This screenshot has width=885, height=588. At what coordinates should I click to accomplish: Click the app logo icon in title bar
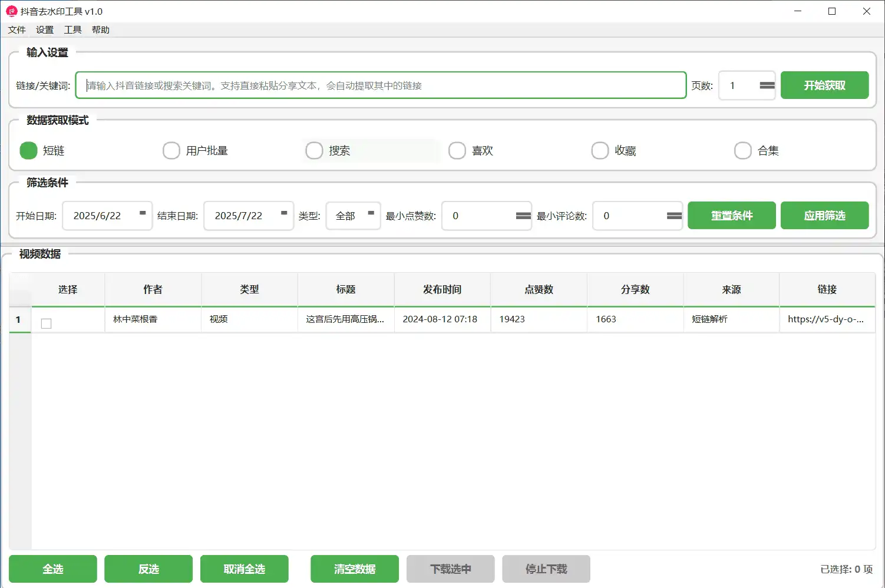pos(11,11)
